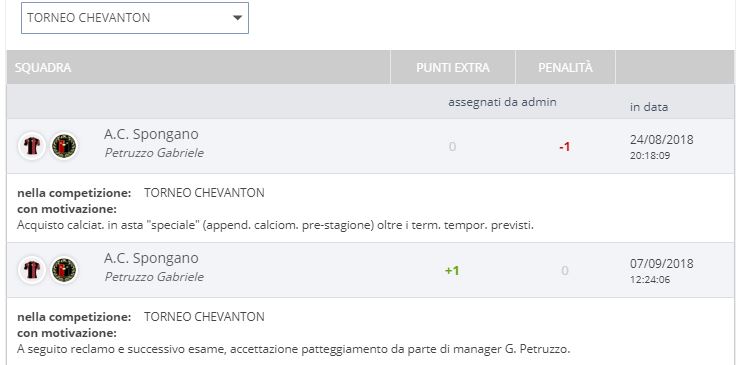Click the club crest icon in the 24/08/2018 row
The height and width of the screenshot is (365, 742).
(64, 146)
